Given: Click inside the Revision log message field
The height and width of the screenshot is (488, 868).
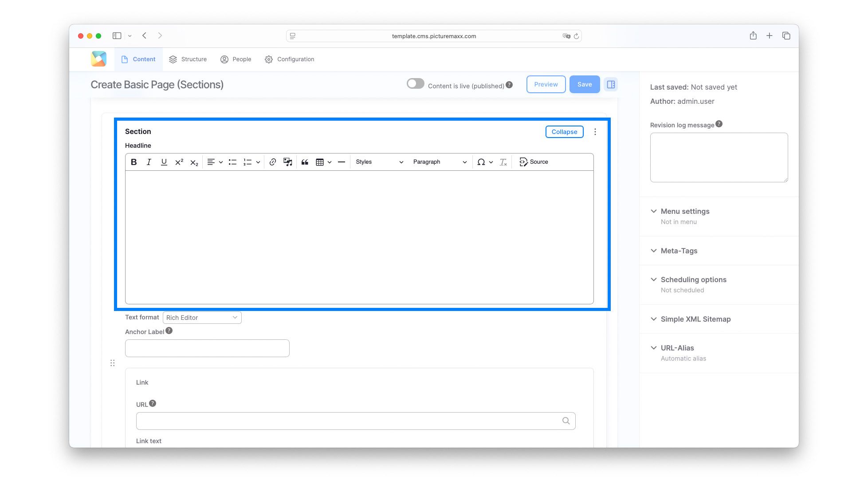Looking at the screenshot, I should pos(719,157).
